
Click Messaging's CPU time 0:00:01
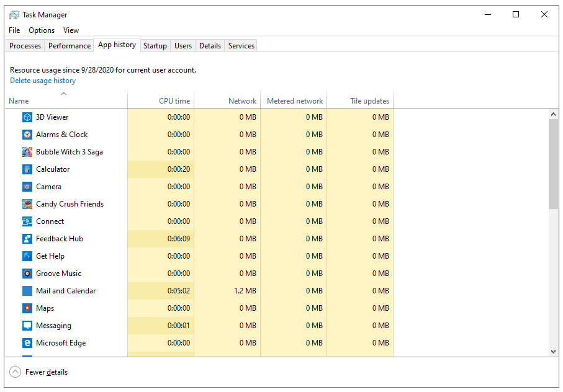178,326
